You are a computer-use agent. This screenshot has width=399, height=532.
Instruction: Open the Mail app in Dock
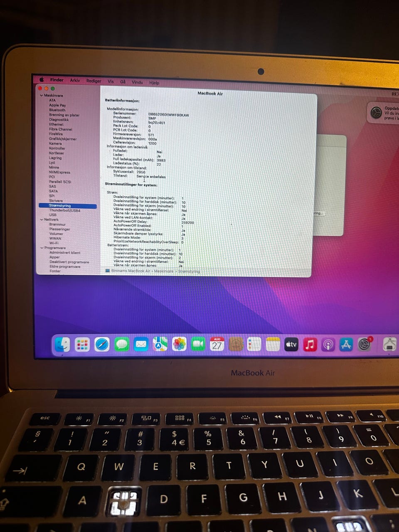141,345
